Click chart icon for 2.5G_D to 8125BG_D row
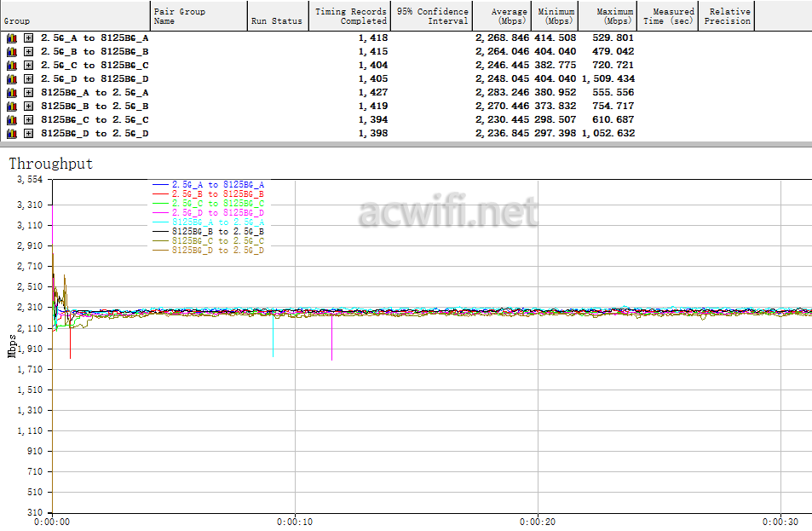 point(12,78)
